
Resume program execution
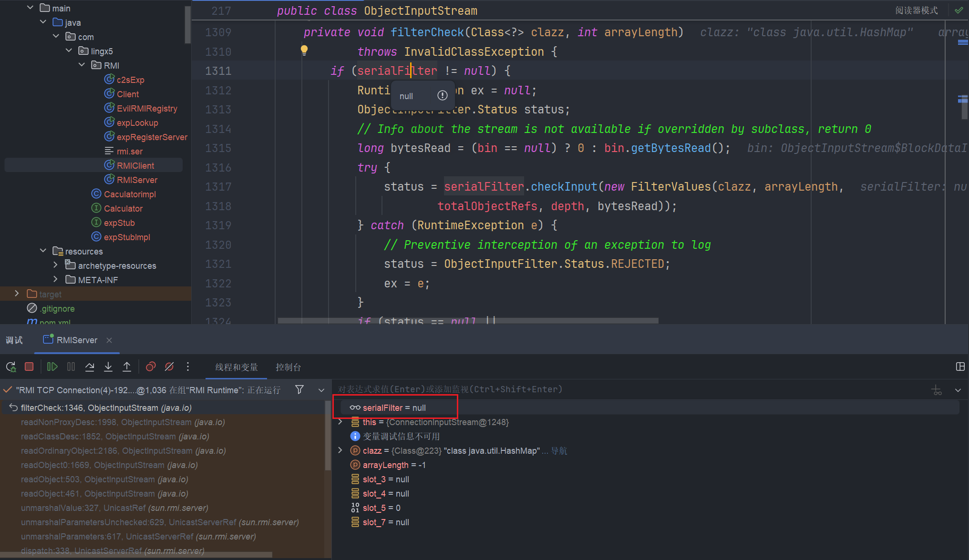(52, 367)
